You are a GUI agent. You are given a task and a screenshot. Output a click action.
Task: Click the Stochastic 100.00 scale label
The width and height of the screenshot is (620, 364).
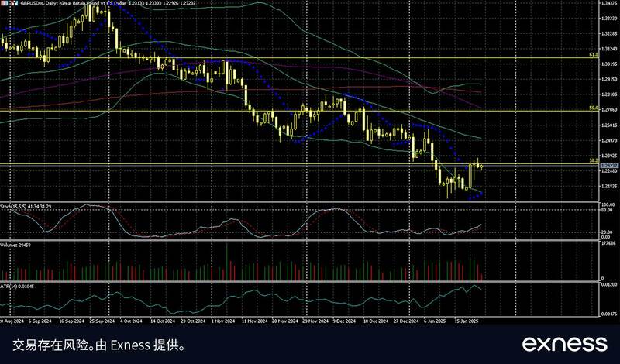click(608, 204)
